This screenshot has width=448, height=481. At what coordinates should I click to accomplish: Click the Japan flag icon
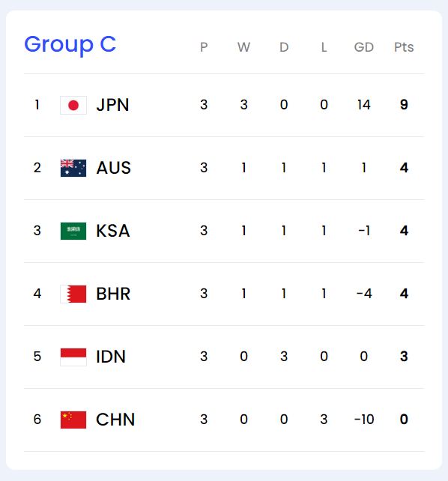pos(73,105)
